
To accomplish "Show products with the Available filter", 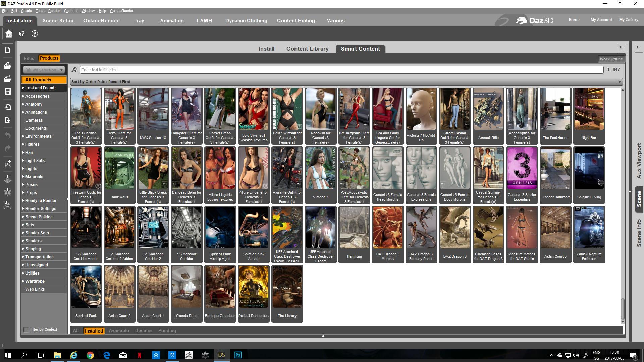I will point(119,331).
